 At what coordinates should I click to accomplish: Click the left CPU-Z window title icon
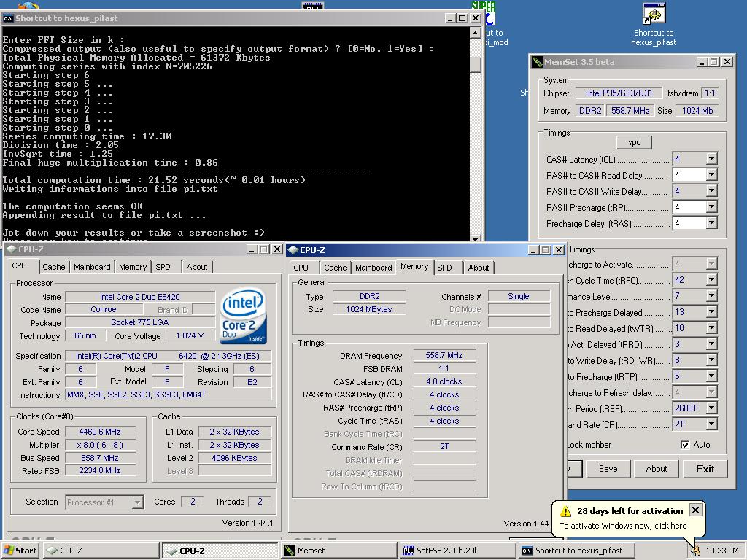[11, 249]
